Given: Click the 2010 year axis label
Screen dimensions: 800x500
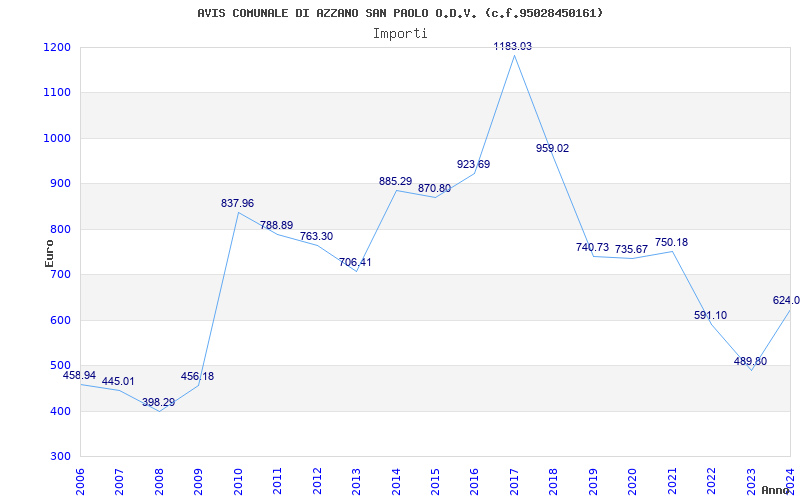Looking at the screenshot, I should (238, 482).
